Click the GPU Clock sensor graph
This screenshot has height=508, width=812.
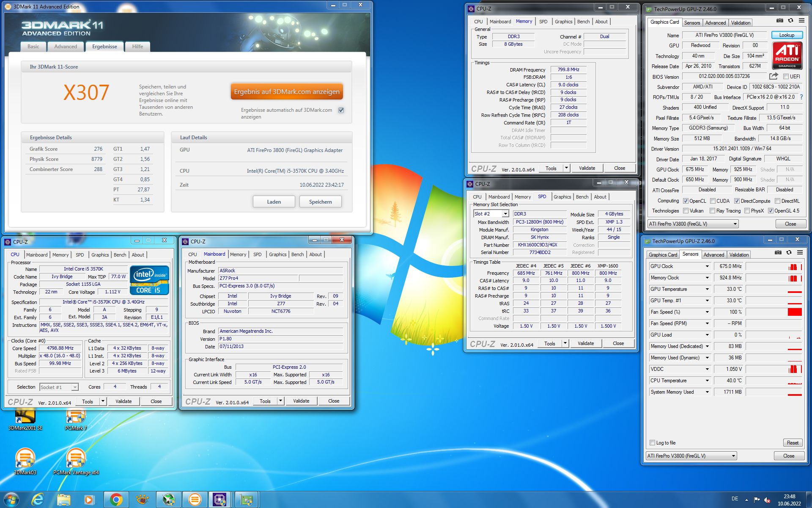[x=774, y=266]
